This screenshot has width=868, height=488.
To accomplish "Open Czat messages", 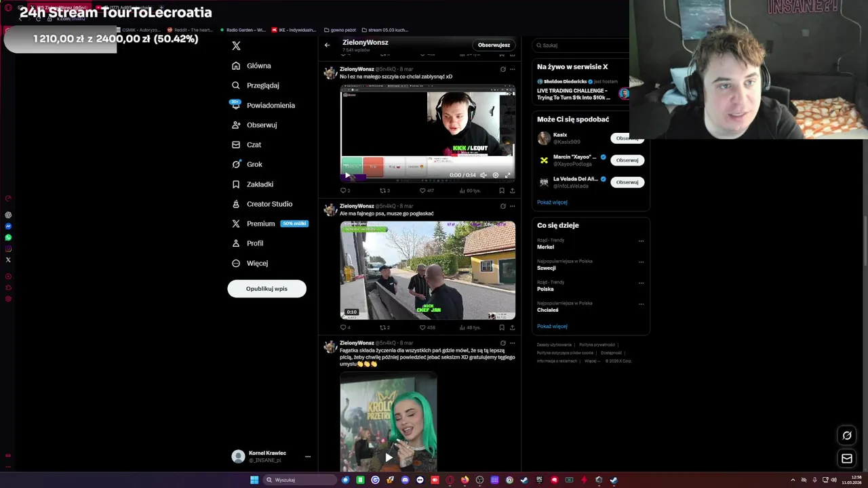I will click(x=246, y=144).
